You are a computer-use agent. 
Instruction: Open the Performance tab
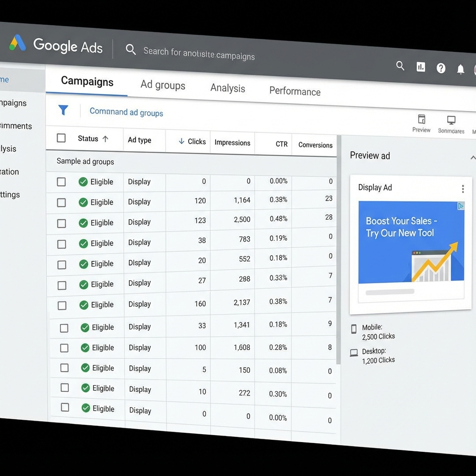[294, 92]
